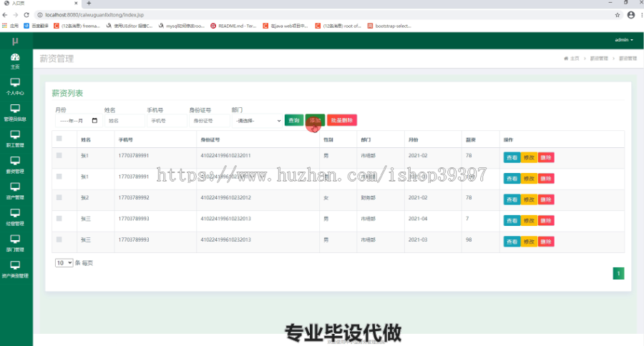Click 查看 for 张三 row dated 2021-04

click(x=512, y=221)
